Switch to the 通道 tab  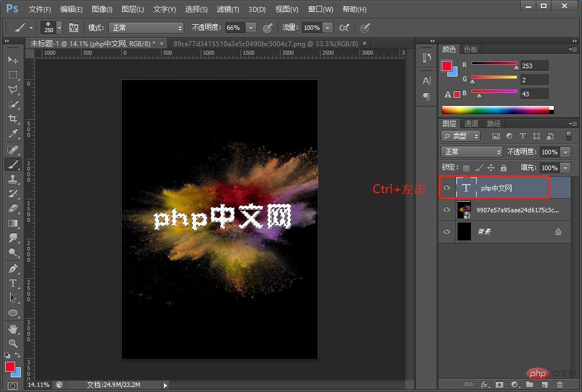click(471, 123)
